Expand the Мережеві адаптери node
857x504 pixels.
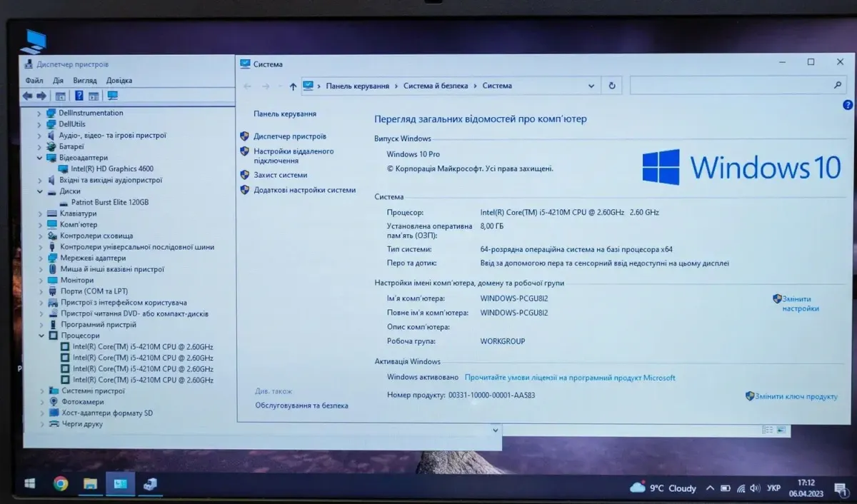tap(41, 258)
